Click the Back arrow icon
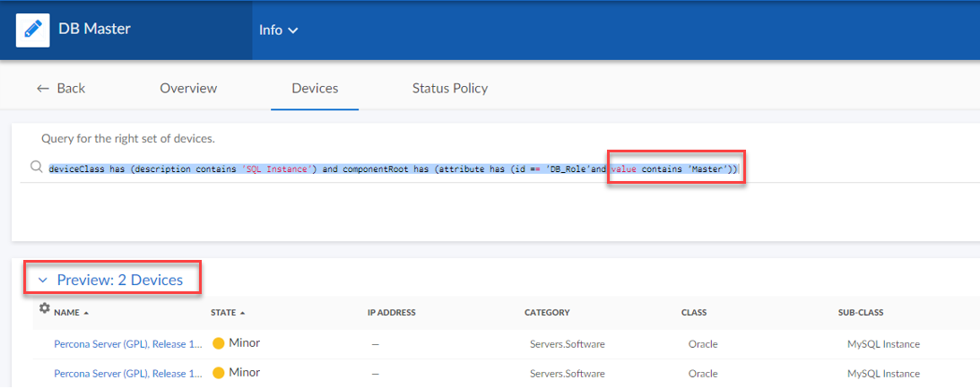980x389 pixels. (x=42, y=88)
